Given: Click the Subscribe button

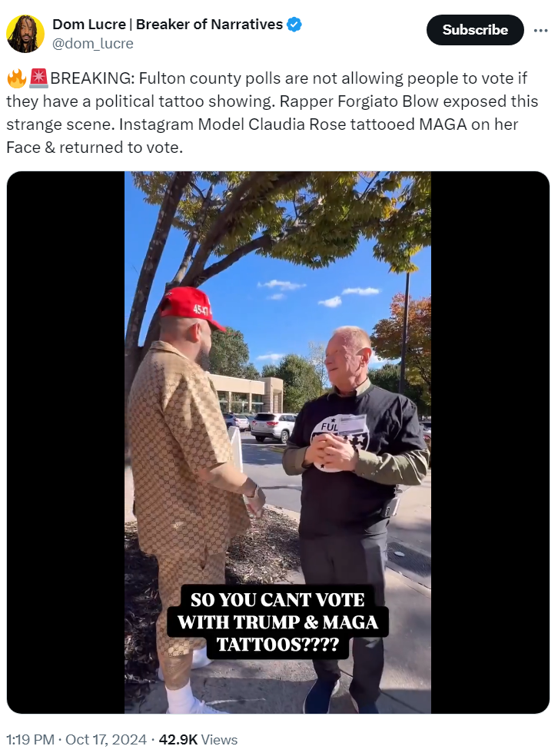Looking at the screenshot, I should pos(475,30).
